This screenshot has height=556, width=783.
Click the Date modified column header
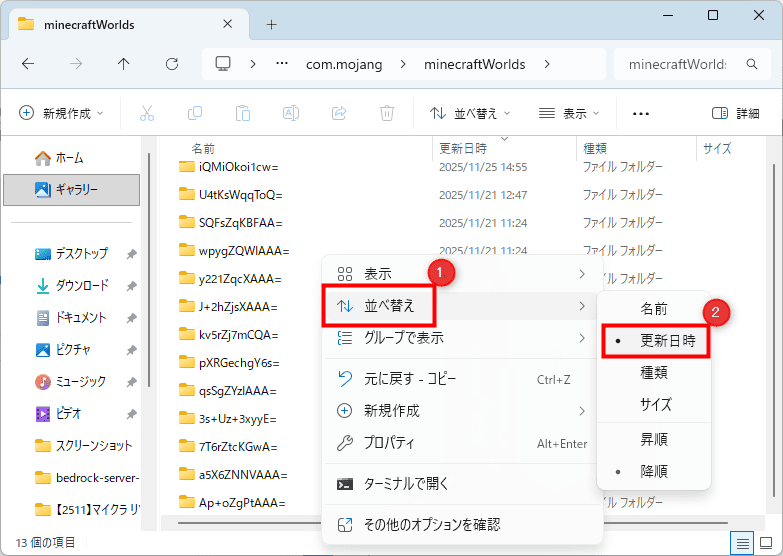[463, 148]
